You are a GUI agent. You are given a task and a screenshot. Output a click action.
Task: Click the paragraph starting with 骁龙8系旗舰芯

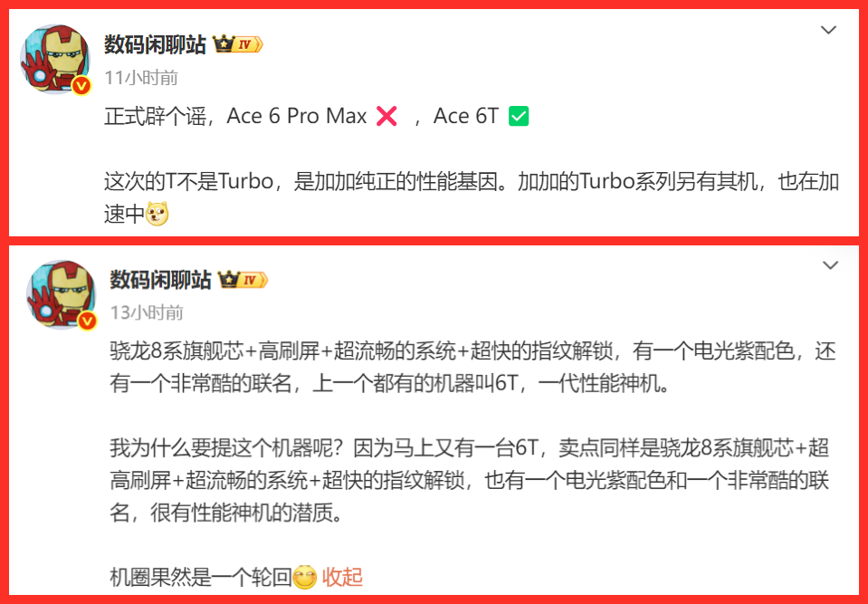click(x=472, y=368)
